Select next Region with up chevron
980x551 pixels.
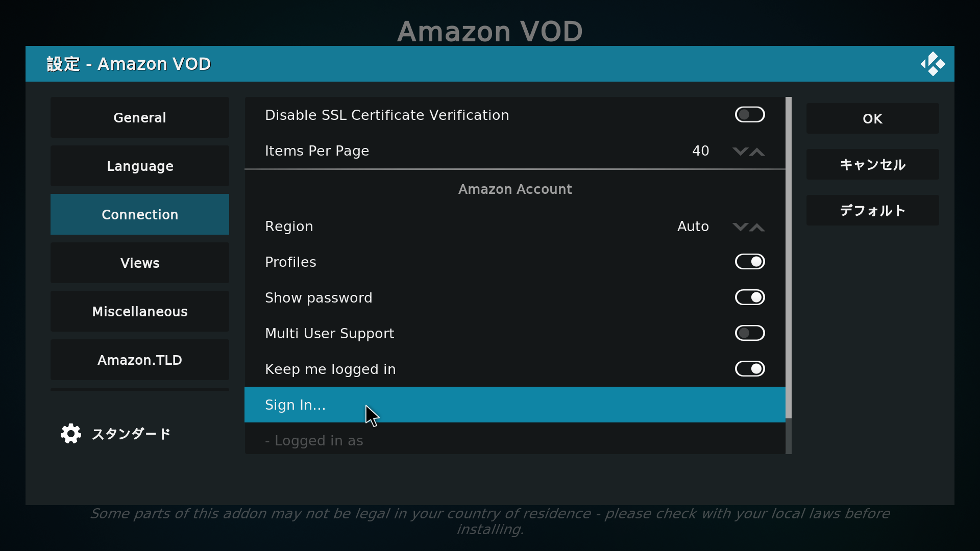click(x=757, y=227)
